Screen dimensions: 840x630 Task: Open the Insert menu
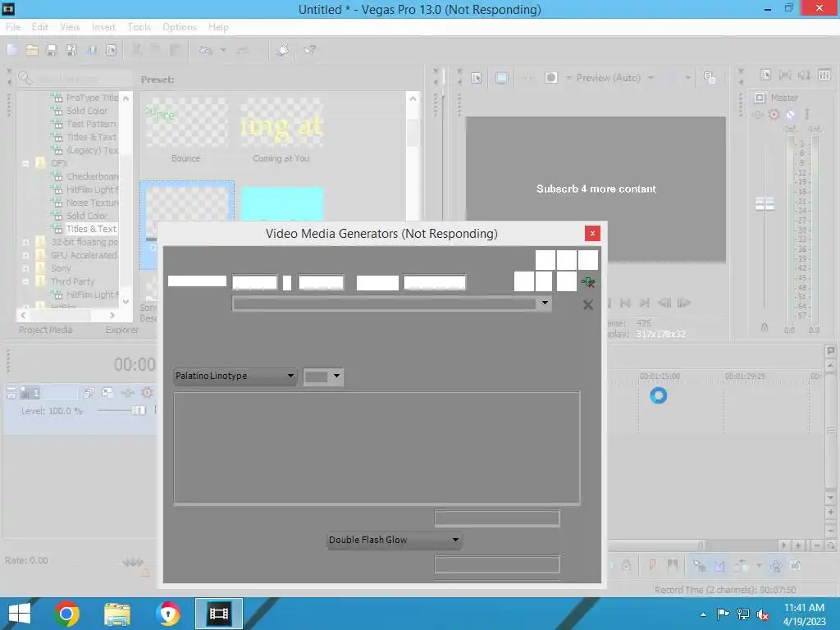click(103, 27)
